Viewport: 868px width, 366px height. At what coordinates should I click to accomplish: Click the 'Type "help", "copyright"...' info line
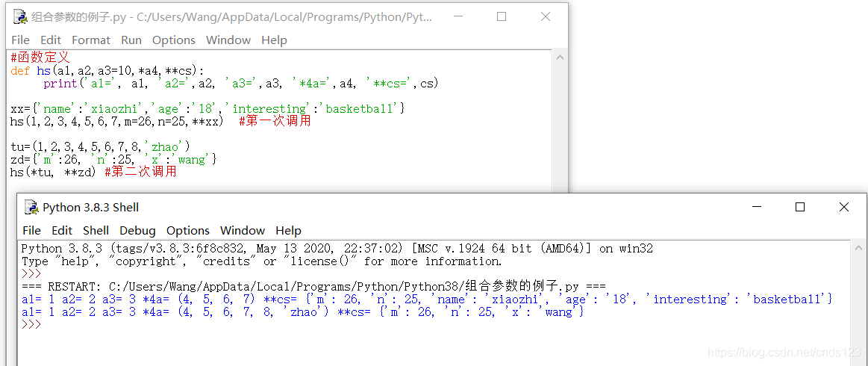261,261
